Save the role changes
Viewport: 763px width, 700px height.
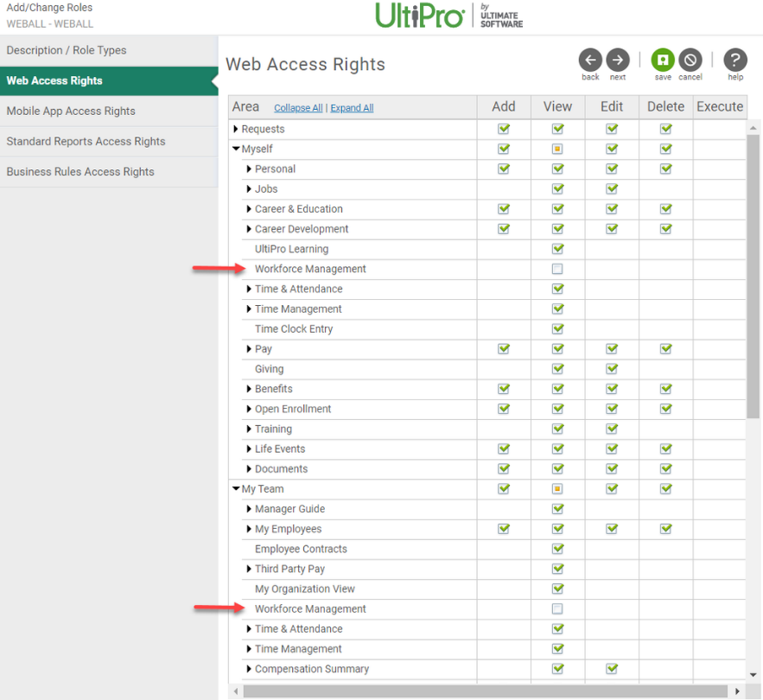pyautogui.click(x=663, y=60)
